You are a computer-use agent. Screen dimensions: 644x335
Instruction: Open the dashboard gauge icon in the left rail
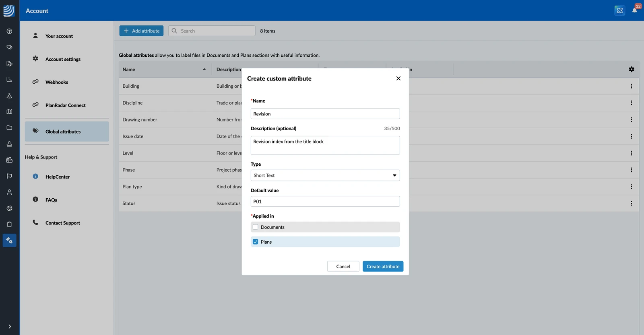point(9,31)
